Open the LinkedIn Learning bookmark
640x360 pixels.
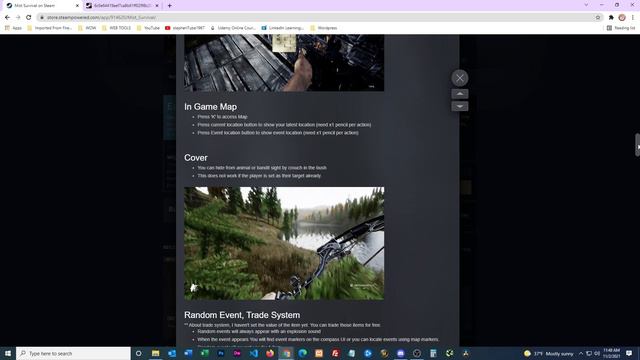click(282, 28)
